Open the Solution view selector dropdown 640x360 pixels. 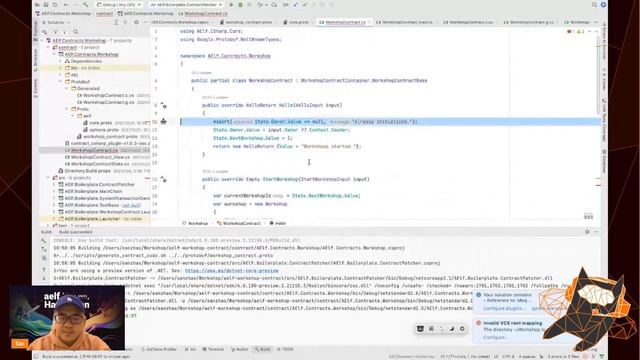[56, 22]
